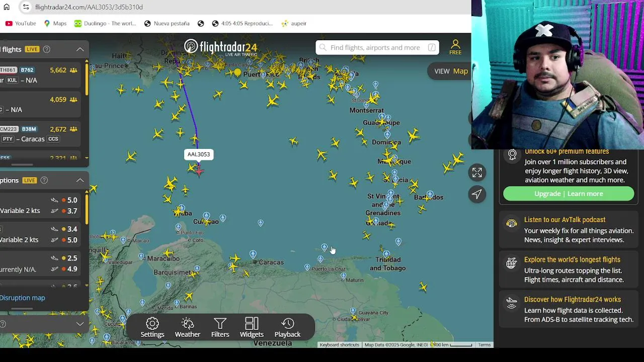Click the help icon beside disruptions LIVE
644x362 pixels.
(44, 180)
